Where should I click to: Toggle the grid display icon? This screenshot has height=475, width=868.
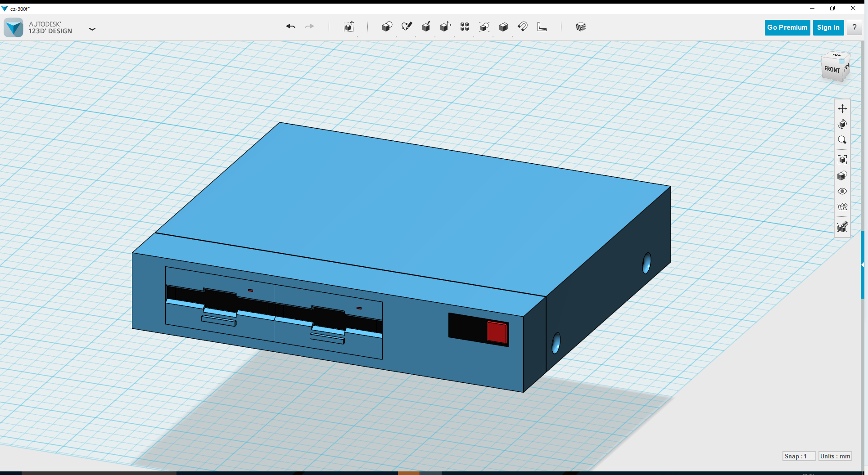(x=842, y=206)
